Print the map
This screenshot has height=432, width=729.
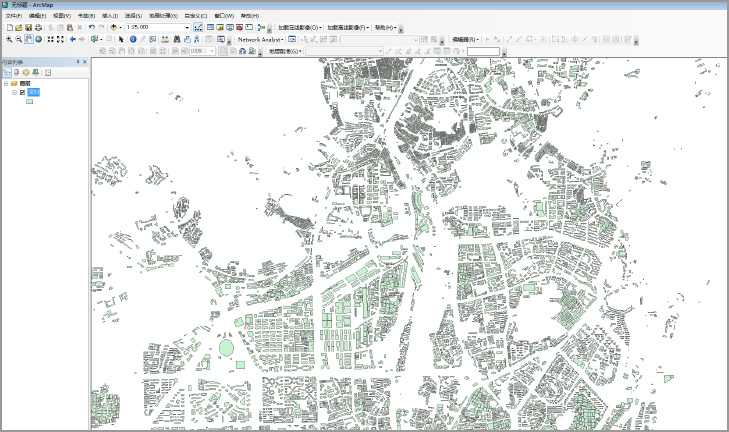pyautogui.click(x=38, y=28)
